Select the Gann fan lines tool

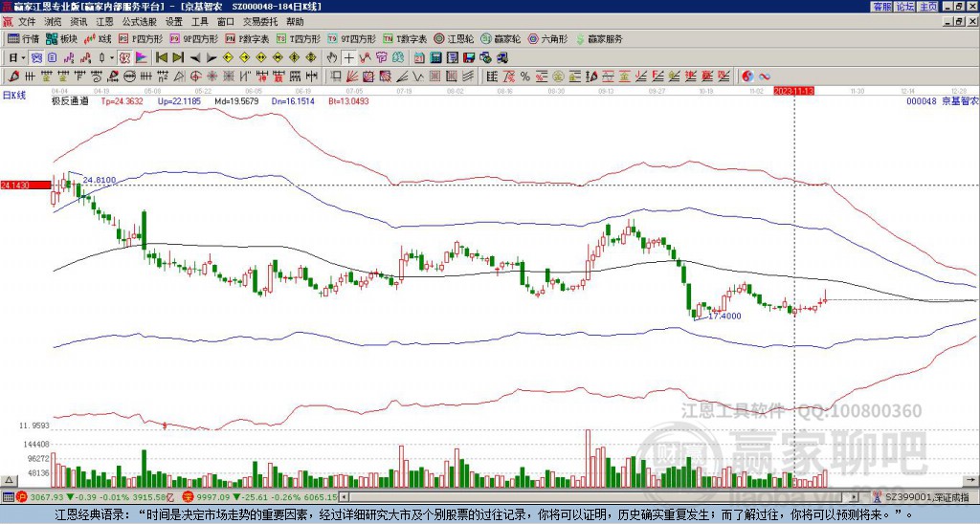tap(352, 76)
